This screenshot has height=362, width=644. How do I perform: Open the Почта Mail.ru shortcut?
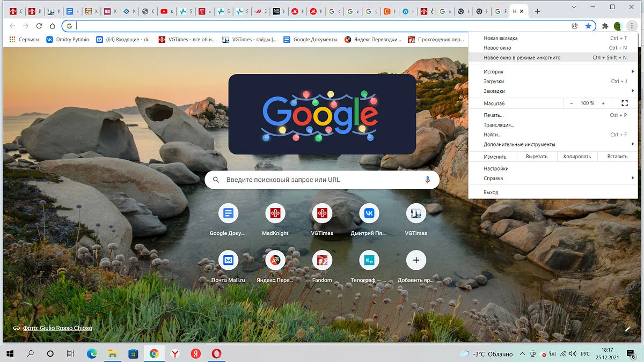pyautogui.click(x=228, y=261)
